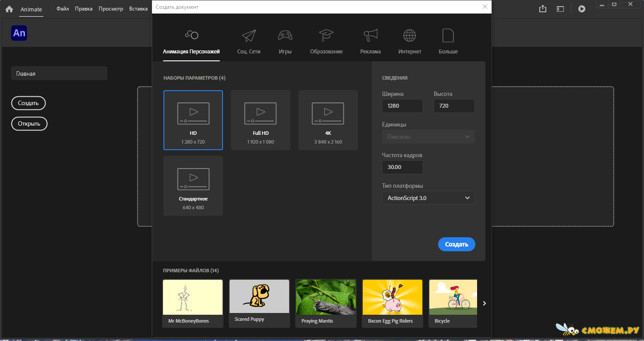Click the ПРИМЕРЫ ФАЙЛОВ (14) heading

pyautogui.click(x=191, y=271)
